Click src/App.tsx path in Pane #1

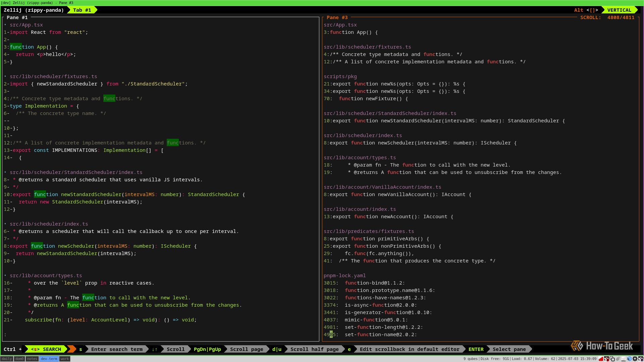pos(26,25)
